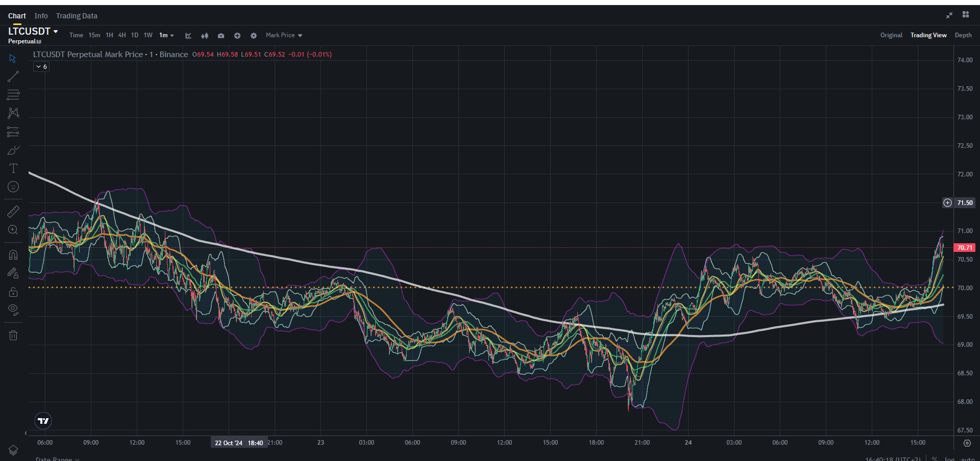Select the trend line drawing tool
Image resolution: width=980 pixels, height=461 pixels.
[13, 76]
